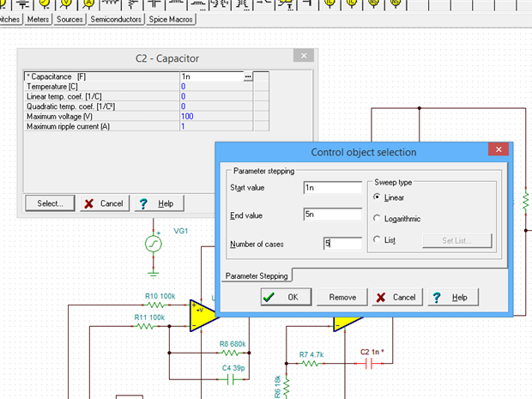Confirm parameter stepping with OK
The height and width of the screenshot is (399, 532).
click(284, 297)
